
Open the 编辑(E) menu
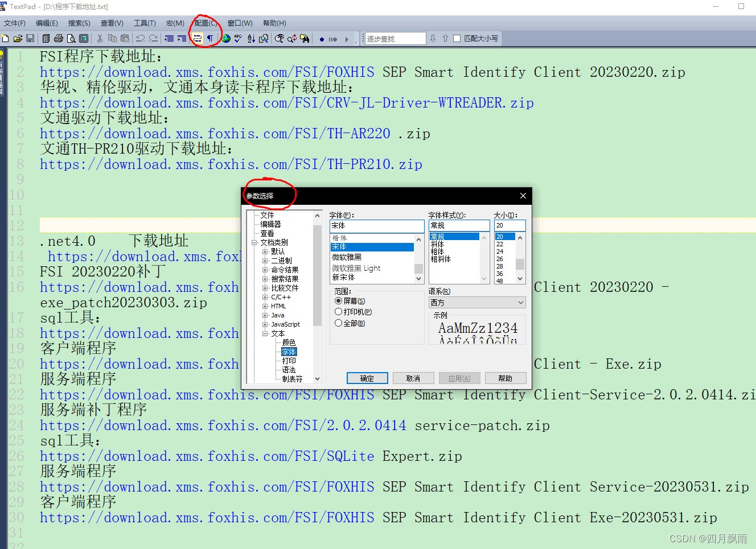click(47, 23)
